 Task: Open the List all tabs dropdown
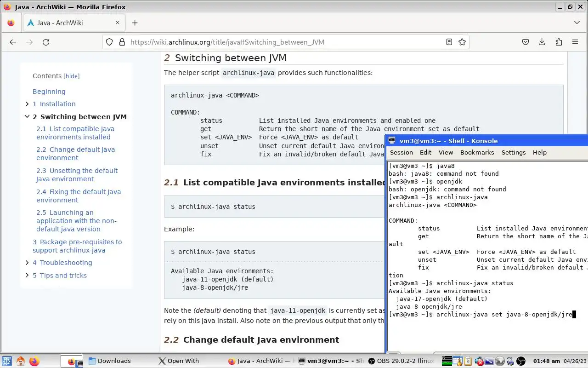[577, 23]
